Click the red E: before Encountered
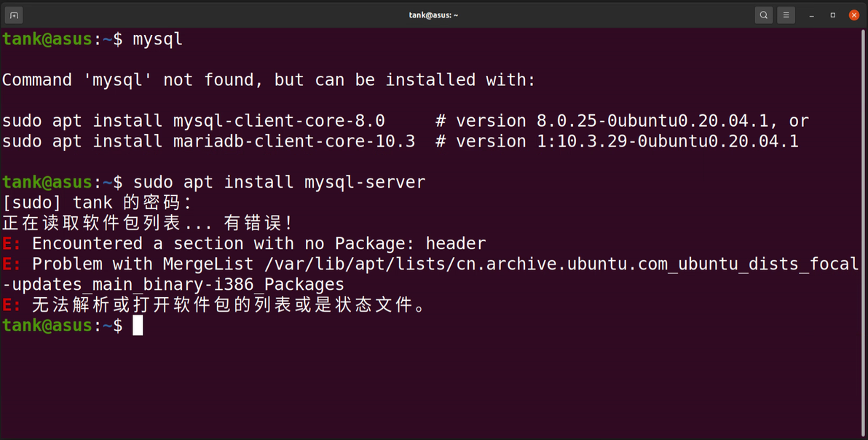 (x=12, y=243)
